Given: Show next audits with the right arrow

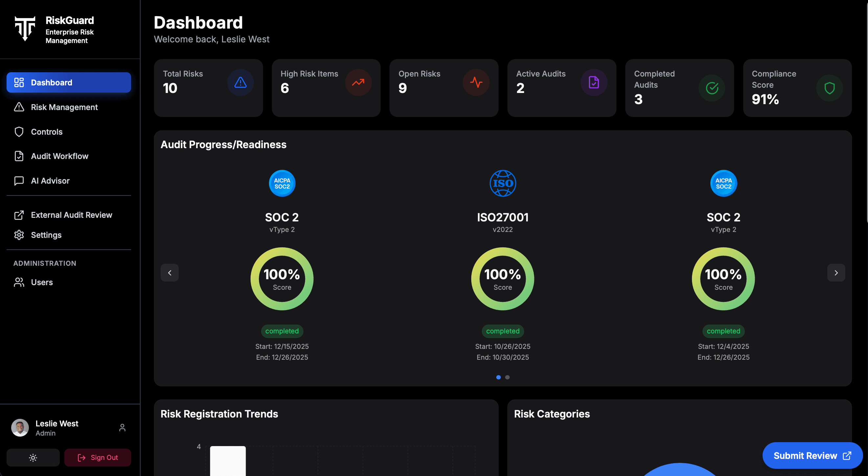Looking at the screenshot, I should tap(836, 273).
